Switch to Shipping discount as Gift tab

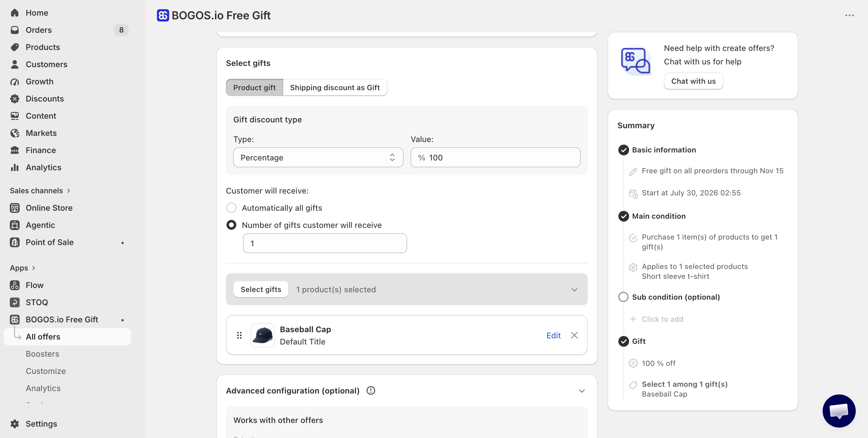(x=335, y=88)
